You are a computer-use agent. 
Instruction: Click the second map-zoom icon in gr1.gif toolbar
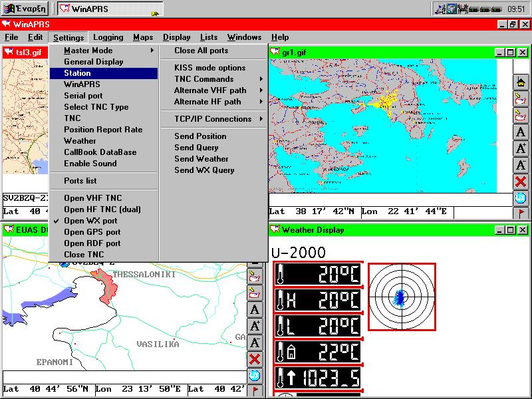(521, 115)
